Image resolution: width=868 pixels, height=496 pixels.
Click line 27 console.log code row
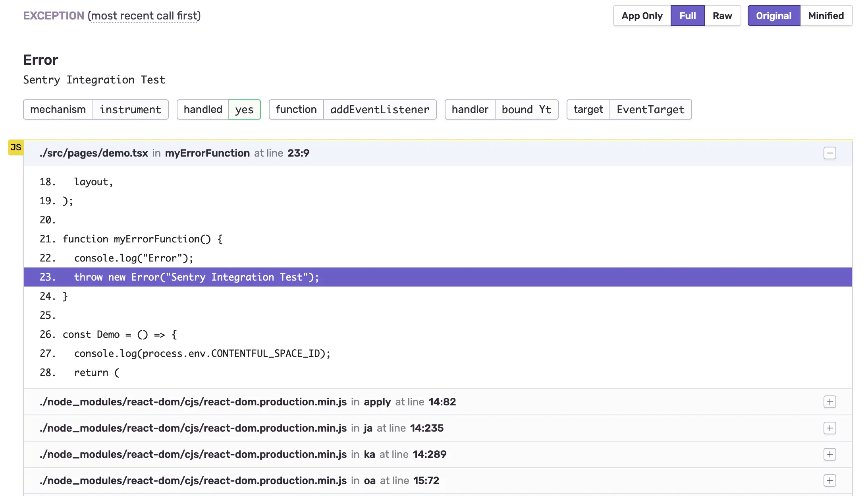(202, 353)
